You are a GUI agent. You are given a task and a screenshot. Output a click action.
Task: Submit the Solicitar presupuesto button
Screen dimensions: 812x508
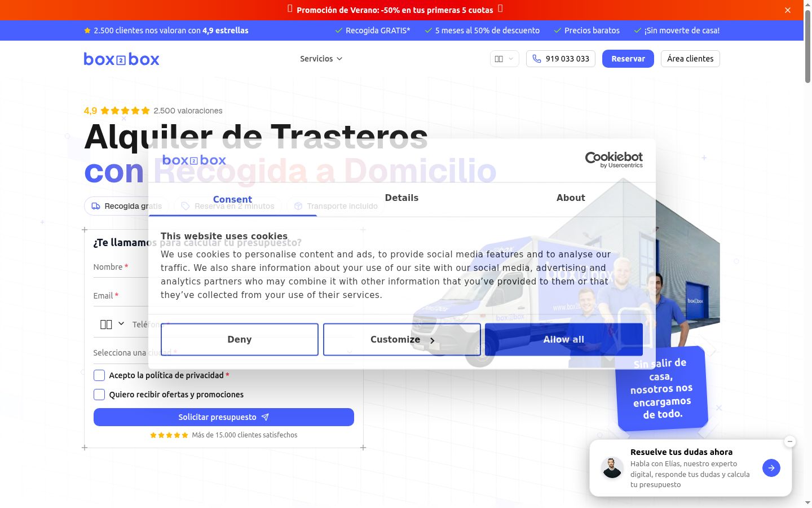pos(224,417)
